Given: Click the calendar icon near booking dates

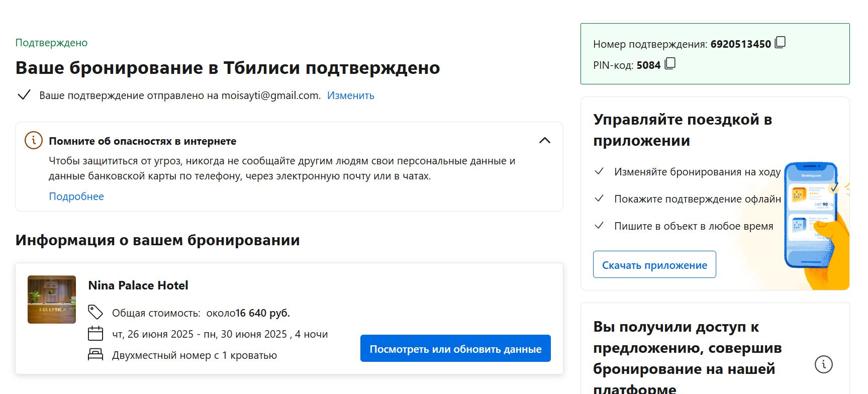Looking at the screenshot, I should point(95,334).
